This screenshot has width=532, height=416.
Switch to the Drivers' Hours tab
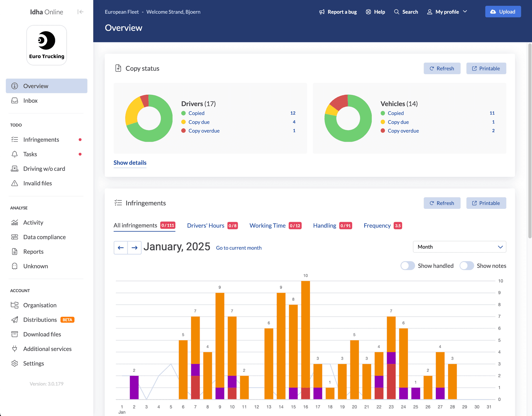(x=206, y=225)
